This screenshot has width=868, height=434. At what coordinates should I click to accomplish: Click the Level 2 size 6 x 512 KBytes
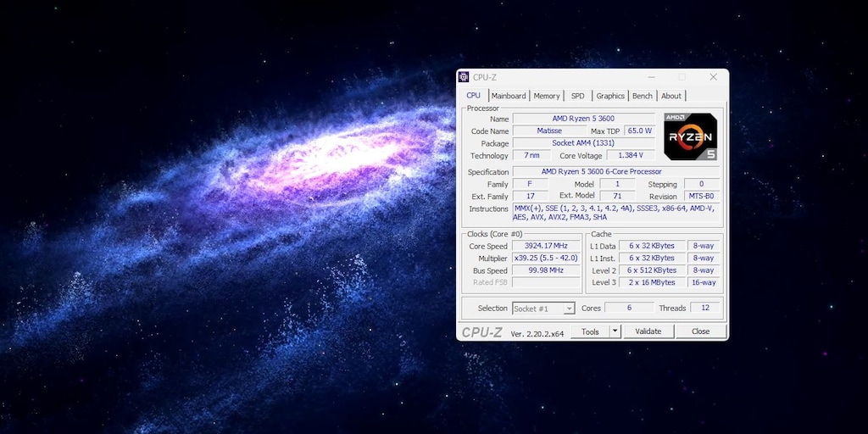pyautogui.click(x=652, y=270)
